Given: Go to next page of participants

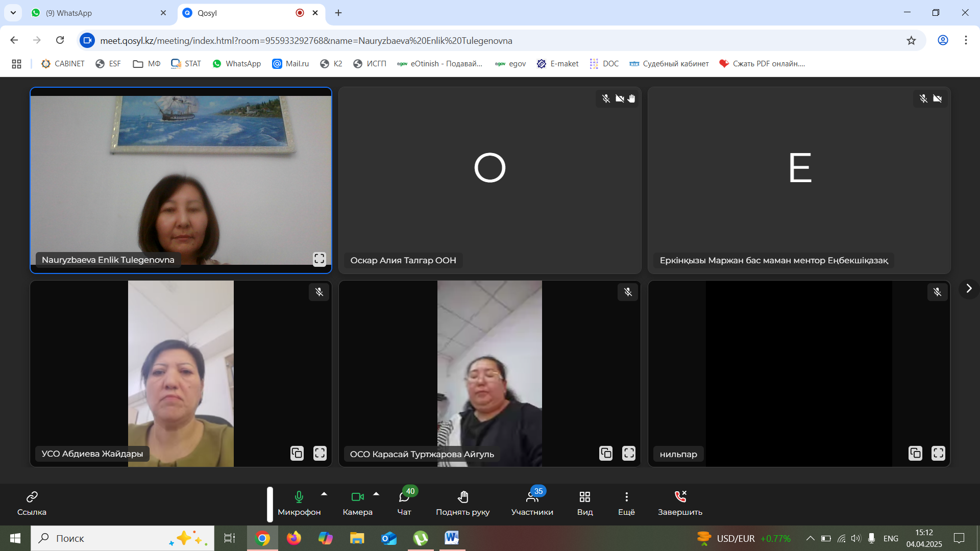Looking at the screenshot, I should tap(969, 289).
